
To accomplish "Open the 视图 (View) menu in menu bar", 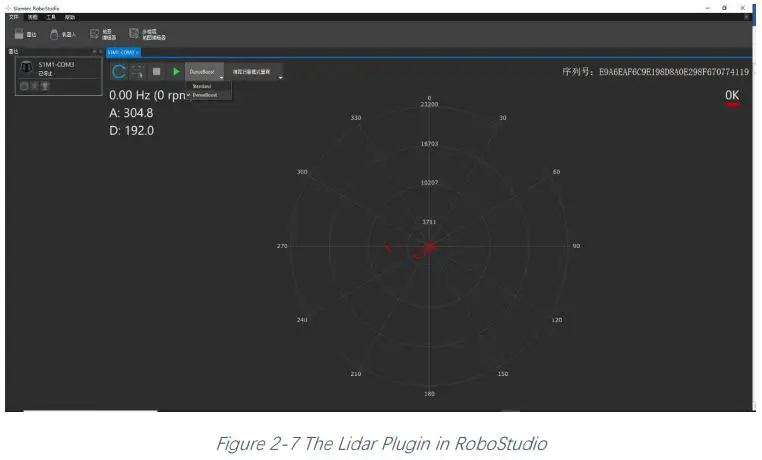I will [x=33, y=17].
